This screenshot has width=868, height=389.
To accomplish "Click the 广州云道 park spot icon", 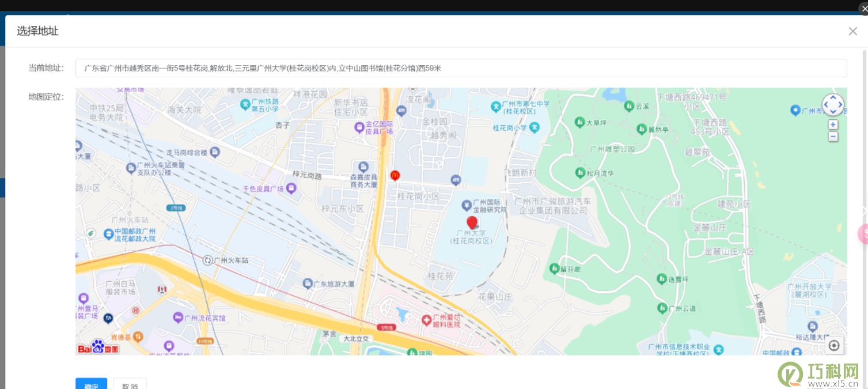I will (x=662, y=308).
